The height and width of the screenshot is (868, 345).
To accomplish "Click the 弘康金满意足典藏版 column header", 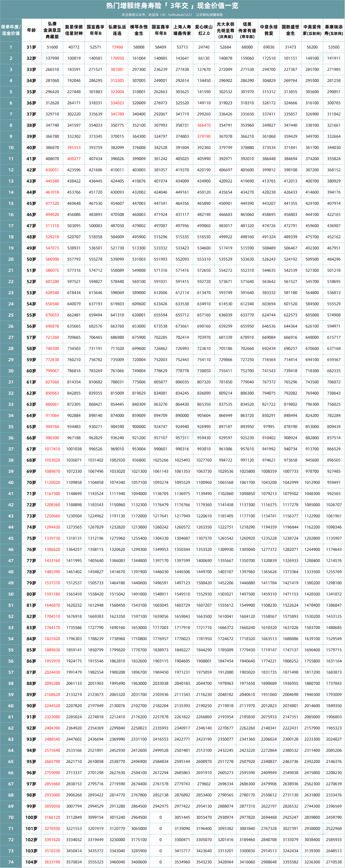I will pos(52,30).
